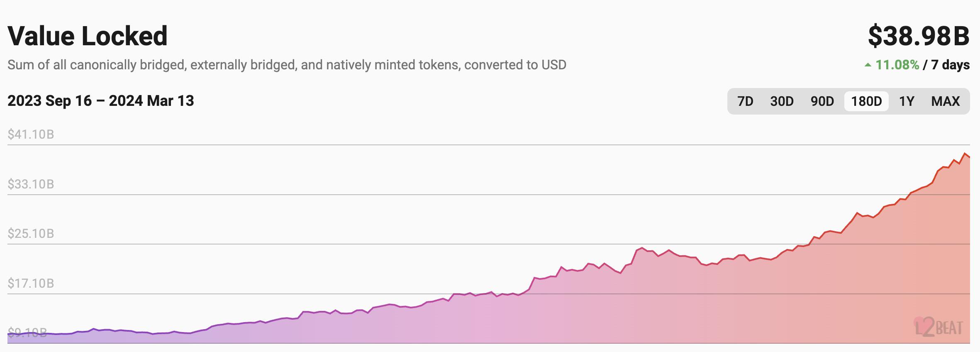Click the green up-arrow change indicator
This screenshot has height=352, width=980.
pos(868,65)
